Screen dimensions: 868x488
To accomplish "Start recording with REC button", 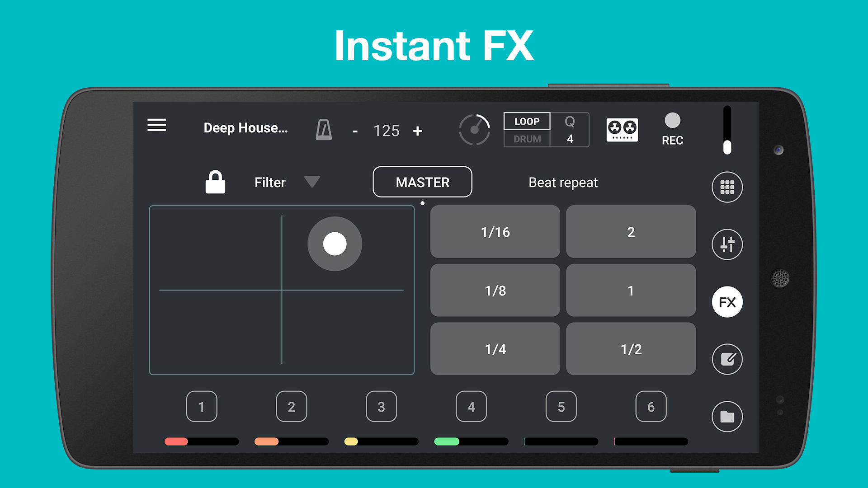I will click(672, 129).
